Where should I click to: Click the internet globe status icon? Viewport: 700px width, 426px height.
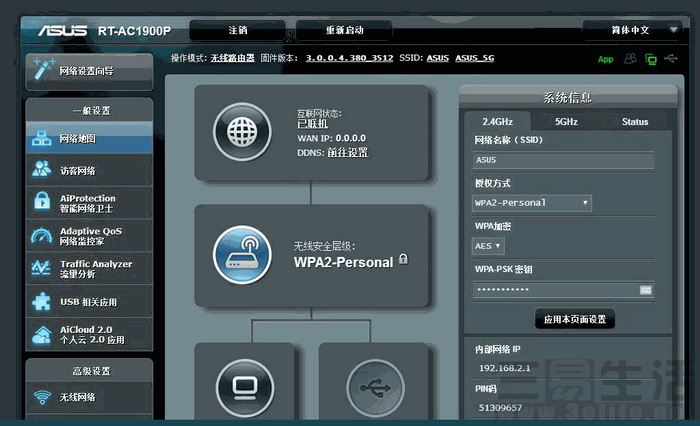(x=242, y=132)
